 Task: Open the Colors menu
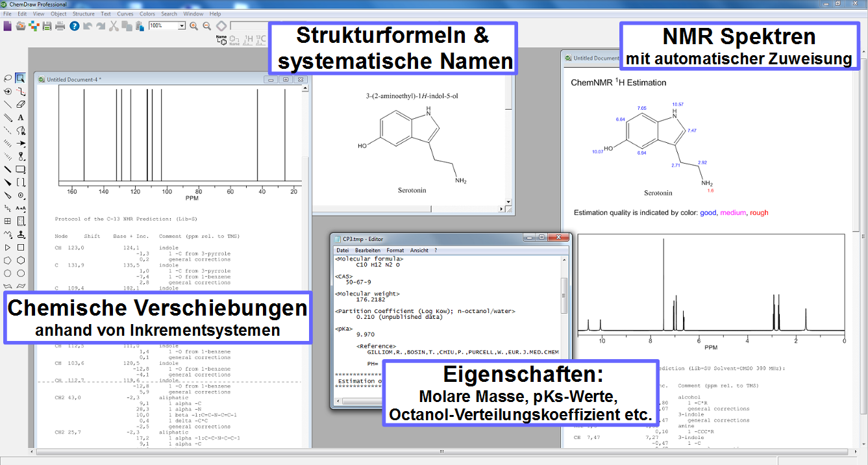coord(147,14)
